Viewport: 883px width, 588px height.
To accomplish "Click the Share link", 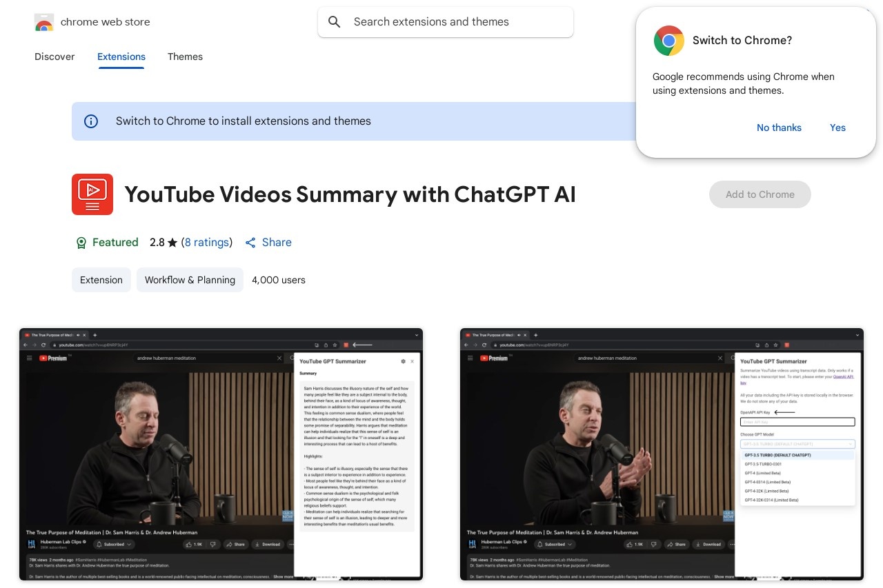I will tap(268, 243).
